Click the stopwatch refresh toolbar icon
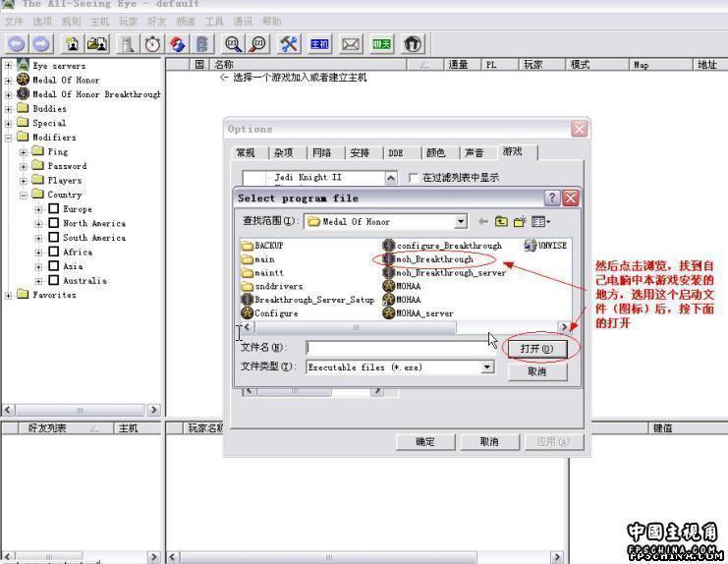The image size is (728, 564). pos(152,44)
